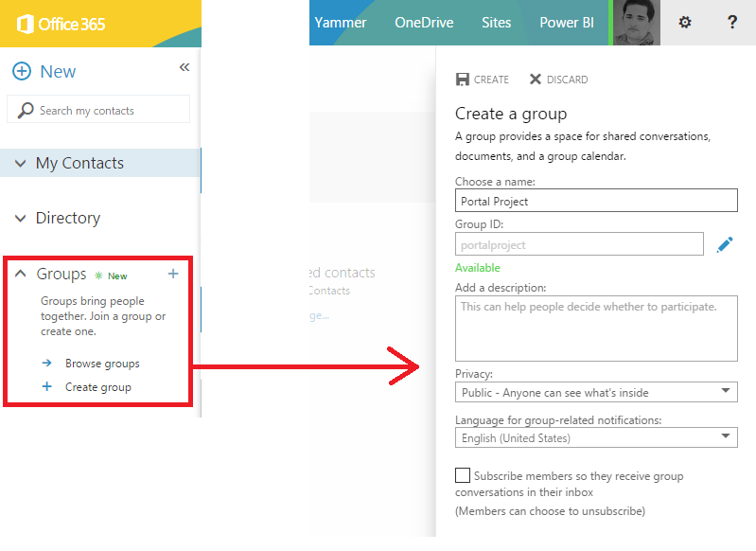Collapse the Groups section
This screenshot has height=551, width=756.
21,274
